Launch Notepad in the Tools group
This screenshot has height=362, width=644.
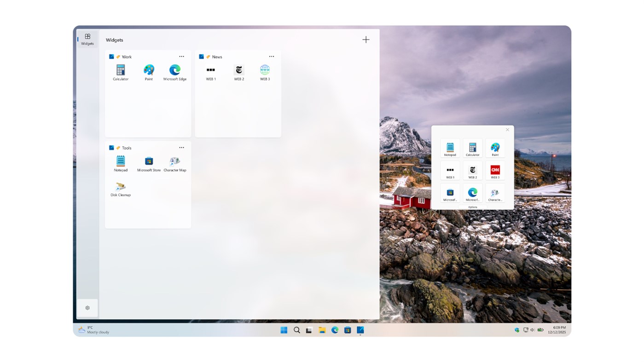[120, 161]
